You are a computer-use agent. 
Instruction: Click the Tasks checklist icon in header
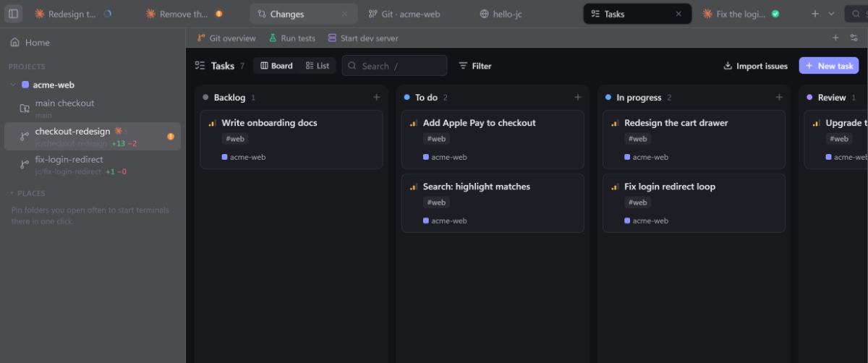coord(200,66)
